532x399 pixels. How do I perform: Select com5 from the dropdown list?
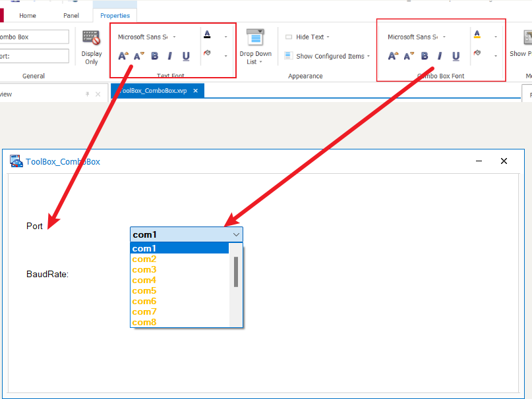coord(179,290)
